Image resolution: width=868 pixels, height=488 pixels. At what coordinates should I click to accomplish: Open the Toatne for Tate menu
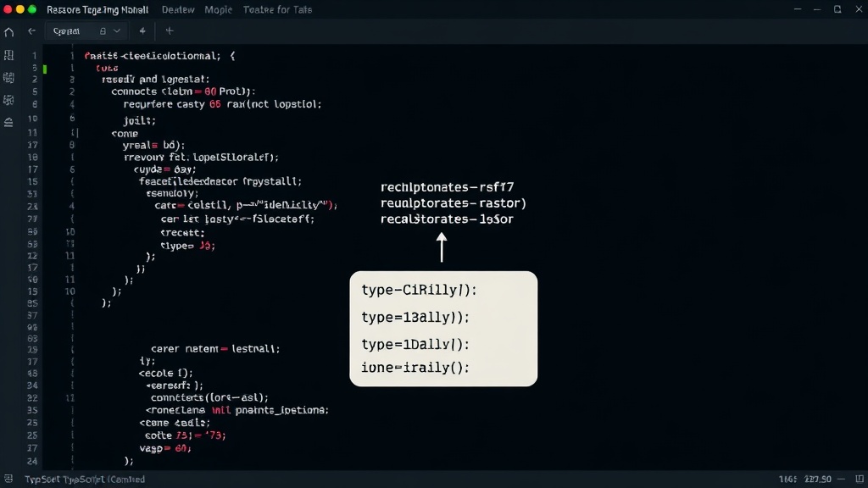pos(277,9)
